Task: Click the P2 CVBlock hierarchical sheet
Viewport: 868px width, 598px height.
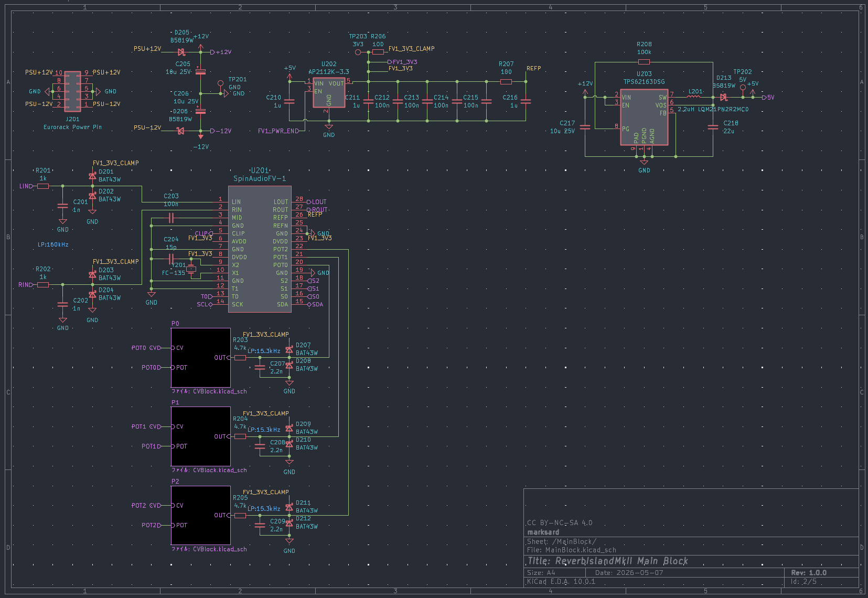Action: pyautogui.click(x=201, y=515)
